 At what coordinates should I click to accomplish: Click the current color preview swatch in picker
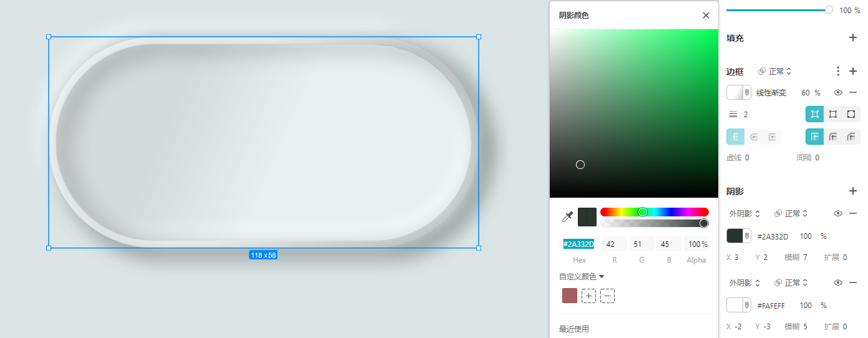pyautogui.click(x=587, y=217)
